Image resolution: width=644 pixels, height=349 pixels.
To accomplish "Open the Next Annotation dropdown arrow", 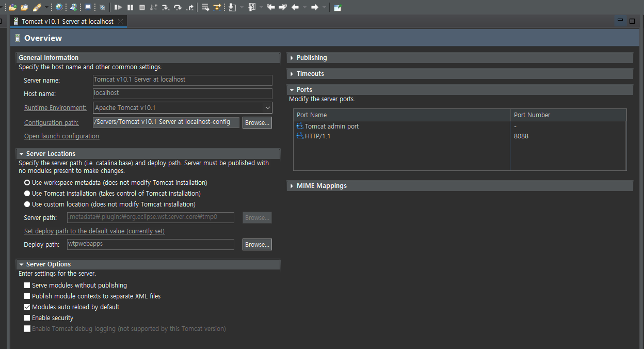I will coord(242,7).
